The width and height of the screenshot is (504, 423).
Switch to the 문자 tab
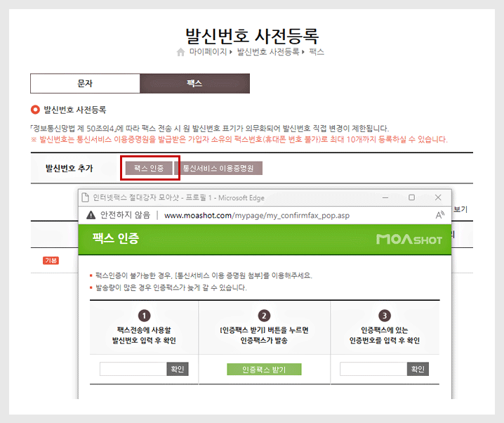[x=85, y=84]
